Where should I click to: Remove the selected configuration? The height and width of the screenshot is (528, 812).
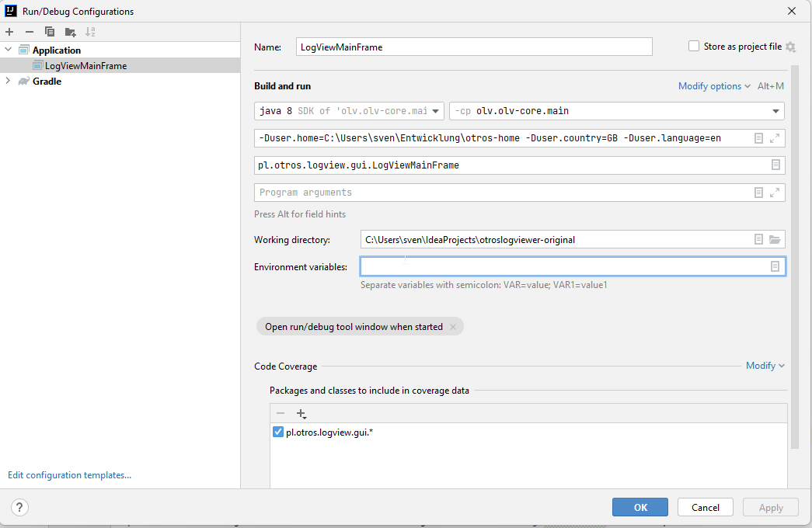(x=29, y=31)
